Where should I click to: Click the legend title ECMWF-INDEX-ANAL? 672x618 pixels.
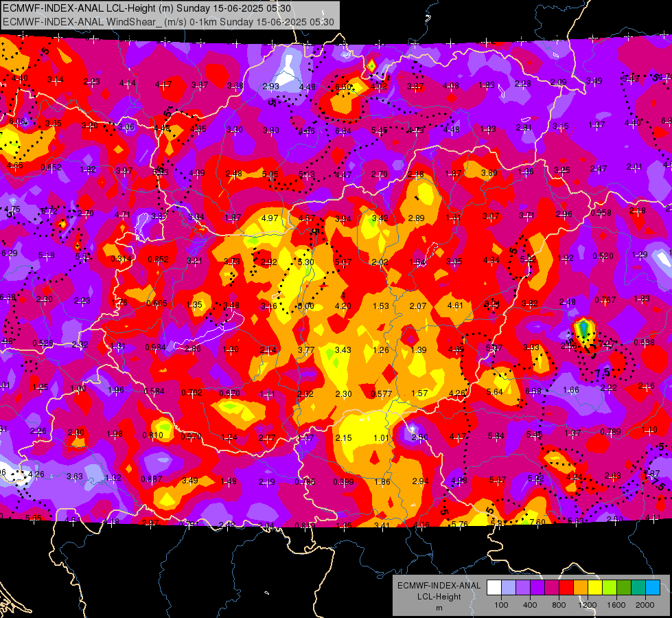coord(439,586)
